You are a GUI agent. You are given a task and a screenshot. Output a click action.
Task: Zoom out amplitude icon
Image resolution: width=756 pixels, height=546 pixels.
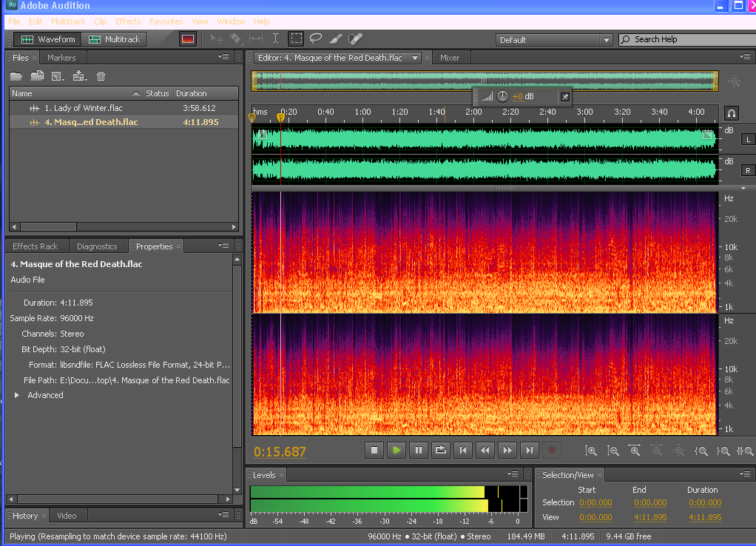pos(612,451)
